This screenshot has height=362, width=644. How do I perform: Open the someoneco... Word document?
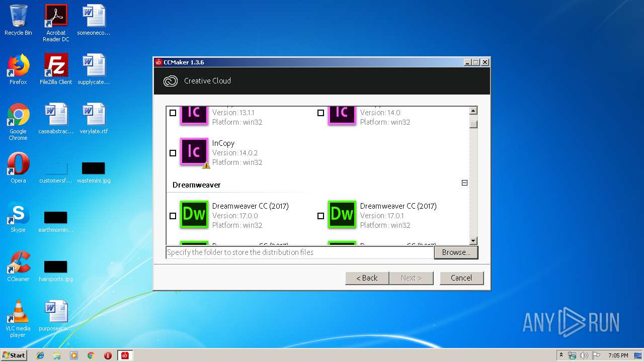[94, 20]
